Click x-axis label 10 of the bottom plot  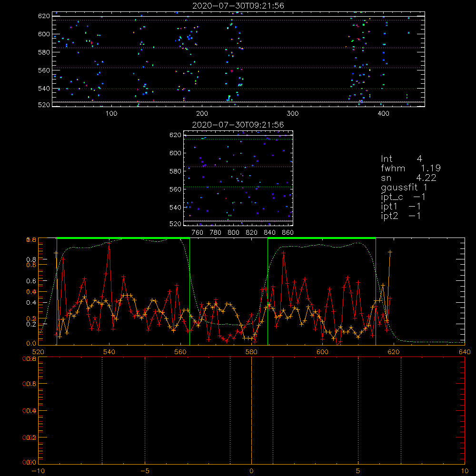pyautogui.click(x=465, y=471)
